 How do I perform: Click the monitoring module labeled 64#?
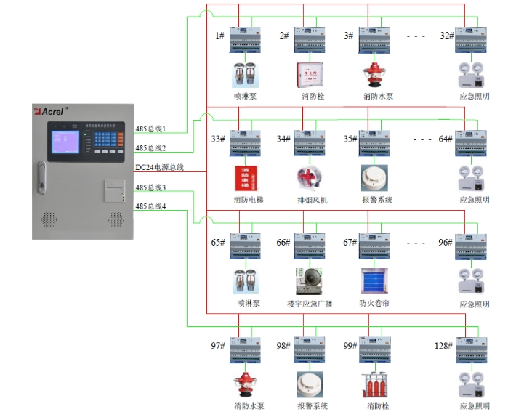(x=471, y=143)
